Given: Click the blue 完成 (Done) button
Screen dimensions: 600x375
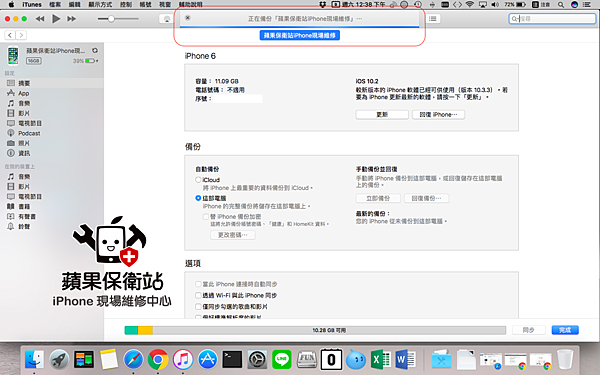Looking at the screenshot, I should coord(565,330).
